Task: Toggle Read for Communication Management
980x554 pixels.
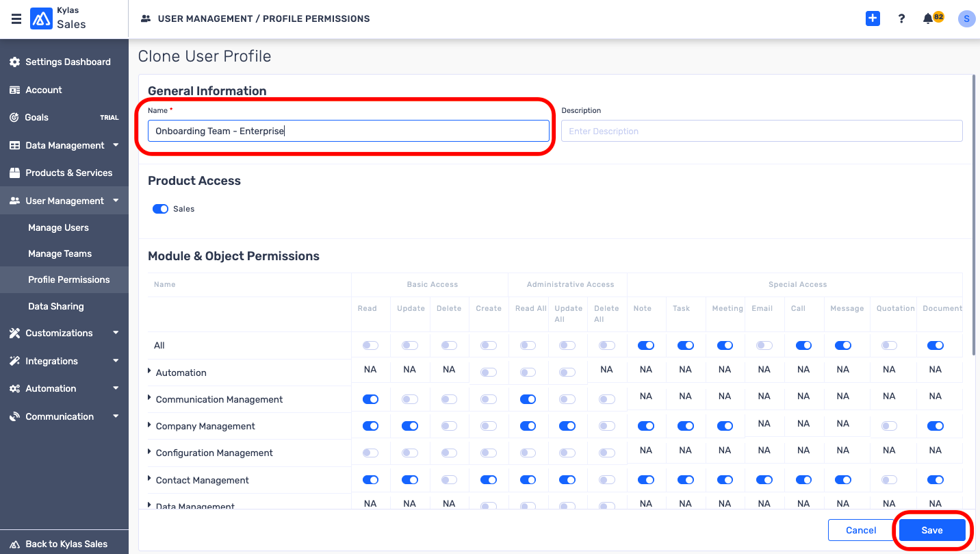Action: tap(370, 399)
